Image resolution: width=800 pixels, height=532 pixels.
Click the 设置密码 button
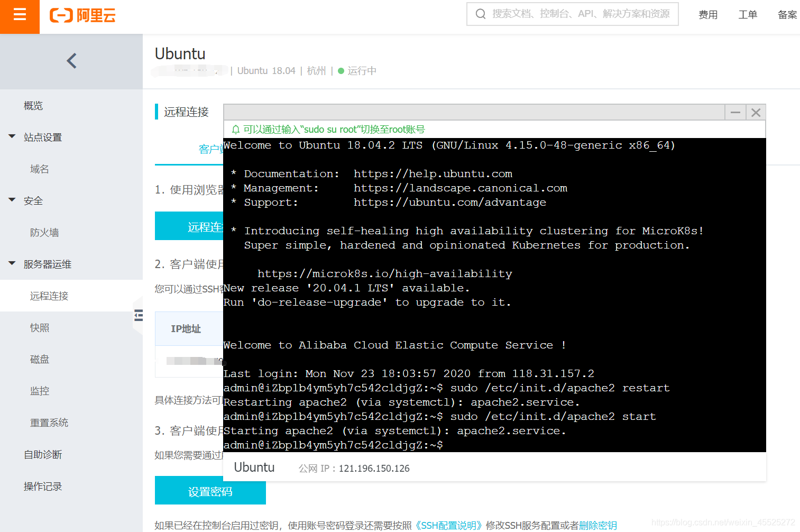tap(210, 490)
